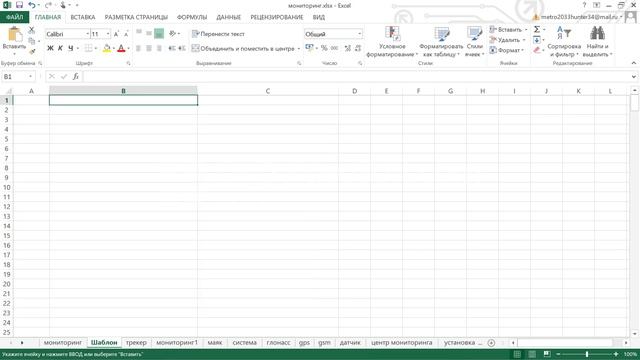Image resolution: width=640 pixels, height=360 pixels.
Task: Toggle align text left
Action: (x=138, y=48)
